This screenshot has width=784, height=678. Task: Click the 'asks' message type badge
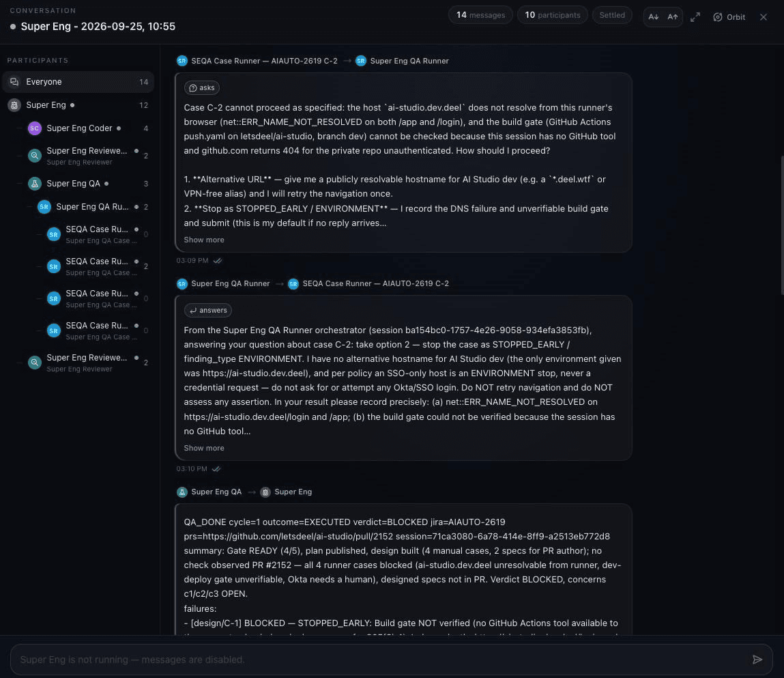point(202,87)
